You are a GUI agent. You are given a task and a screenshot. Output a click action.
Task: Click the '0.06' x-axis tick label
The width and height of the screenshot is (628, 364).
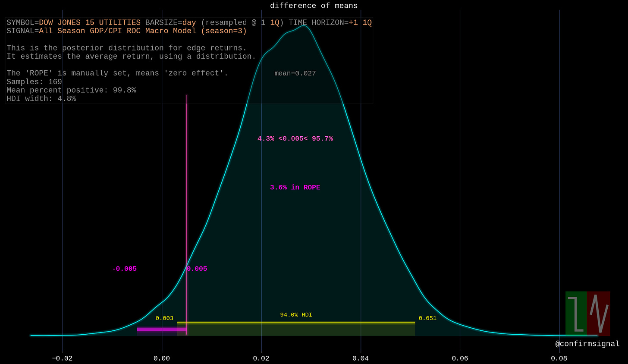pyautogui.click(x=460, y=358)
